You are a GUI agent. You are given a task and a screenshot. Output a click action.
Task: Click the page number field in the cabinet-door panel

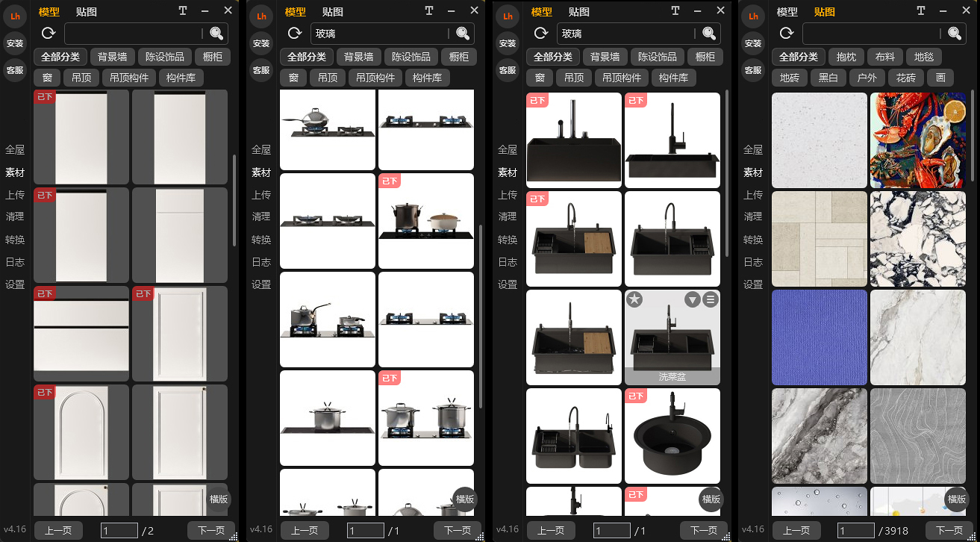119,531
